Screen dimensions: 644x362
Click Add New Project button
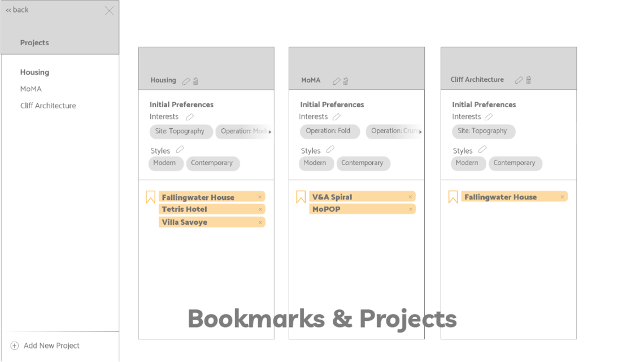(45, 346)
